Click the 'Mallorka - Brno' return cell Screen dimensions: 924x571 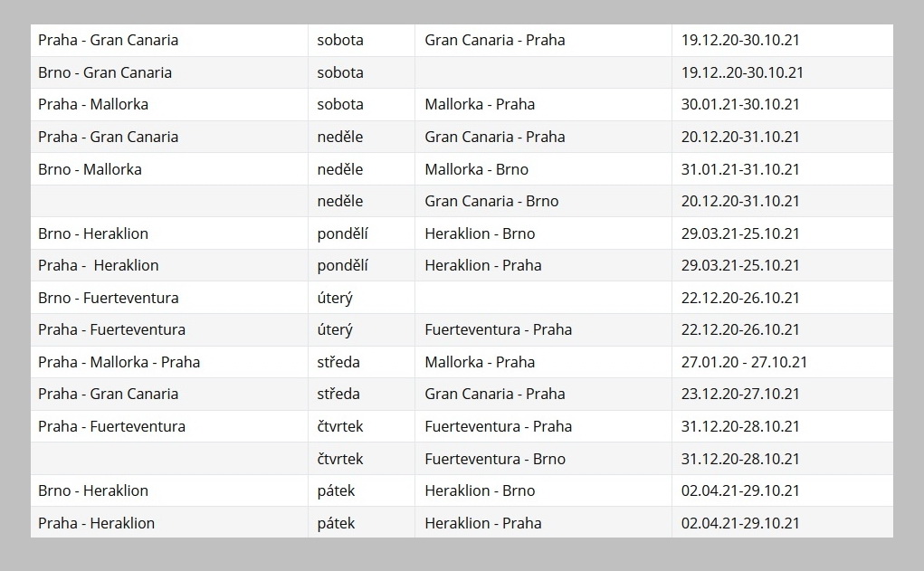(543, 169)
